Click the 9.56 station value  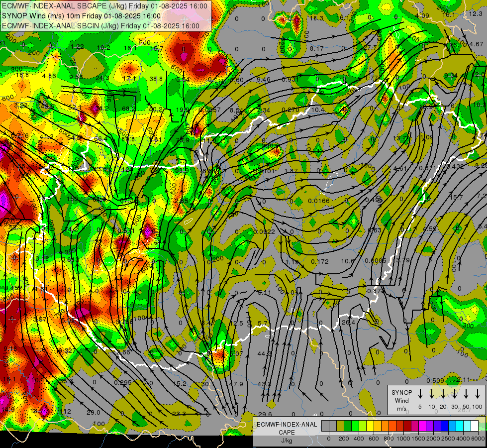pos(76,77)
